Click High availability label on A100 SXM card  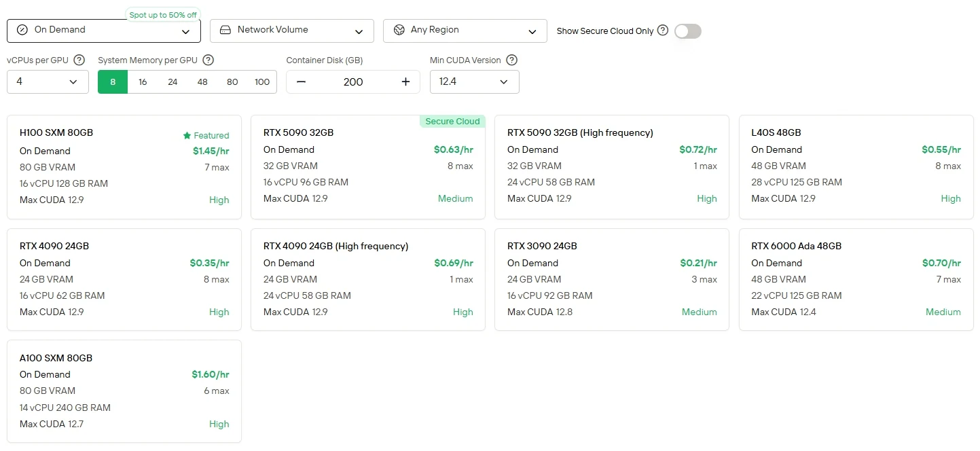pos(219,424)
